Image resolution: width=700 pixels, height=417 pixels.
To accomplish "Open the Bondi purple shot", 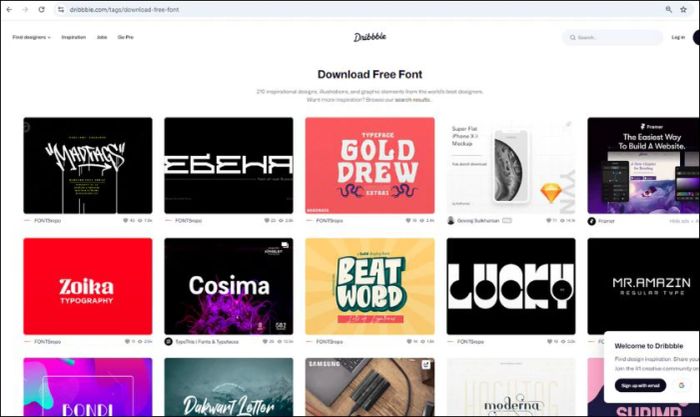I will click(88, 387).
